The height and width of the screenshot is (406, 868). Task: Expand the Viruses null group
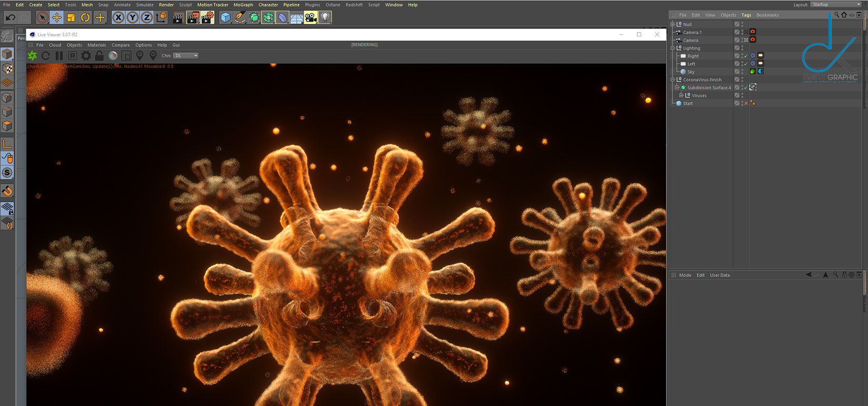tap(681, 95)
